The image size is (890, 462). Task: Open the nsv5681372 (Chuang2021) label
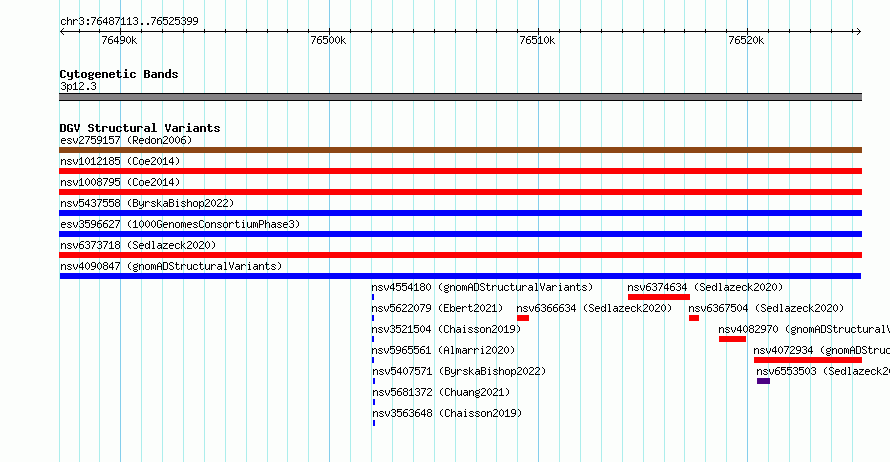click(x=441, y=392)
